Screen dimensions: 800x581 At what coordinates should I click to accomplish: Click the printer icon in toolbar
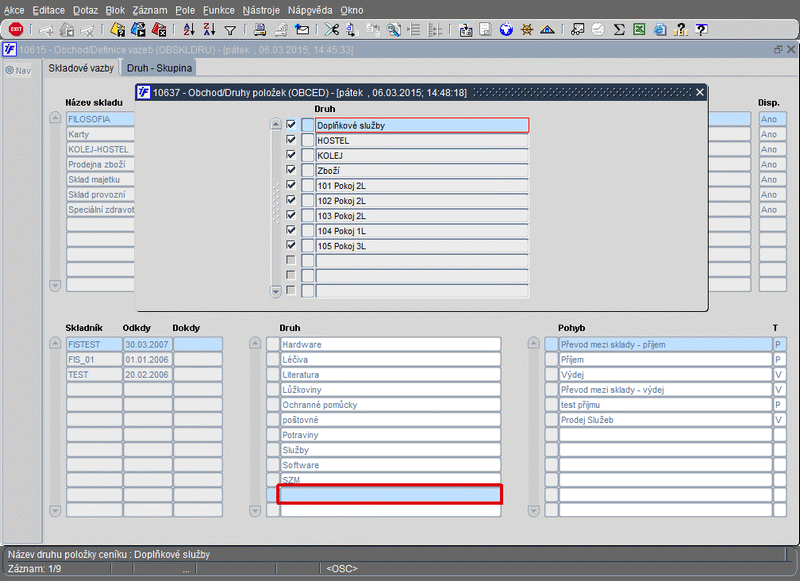(x=259, y=30)
